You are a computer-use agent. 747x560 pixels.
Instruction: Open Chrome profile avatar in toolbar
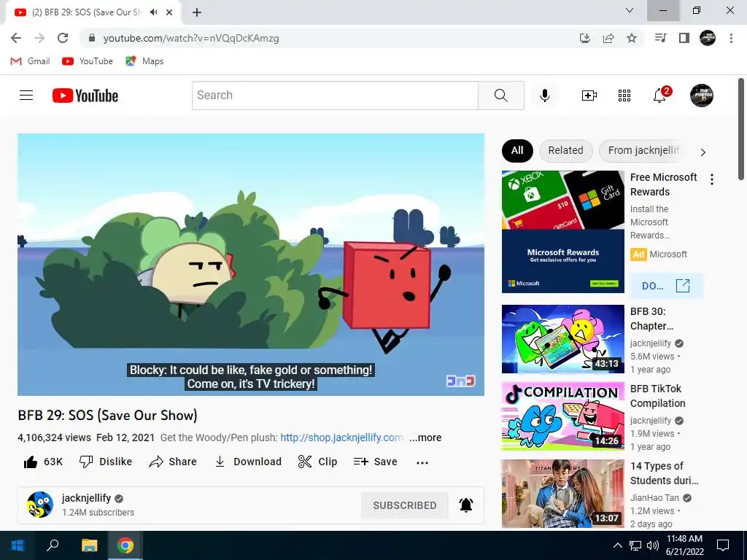tap(708, 38)
